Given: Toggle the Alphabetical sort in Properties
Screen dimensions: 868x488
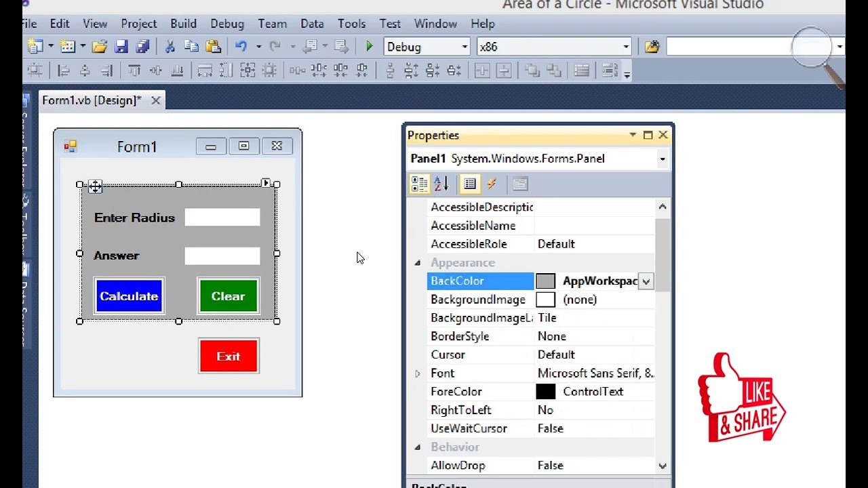Looking at the screenshot, I should [x=441, y=184].
